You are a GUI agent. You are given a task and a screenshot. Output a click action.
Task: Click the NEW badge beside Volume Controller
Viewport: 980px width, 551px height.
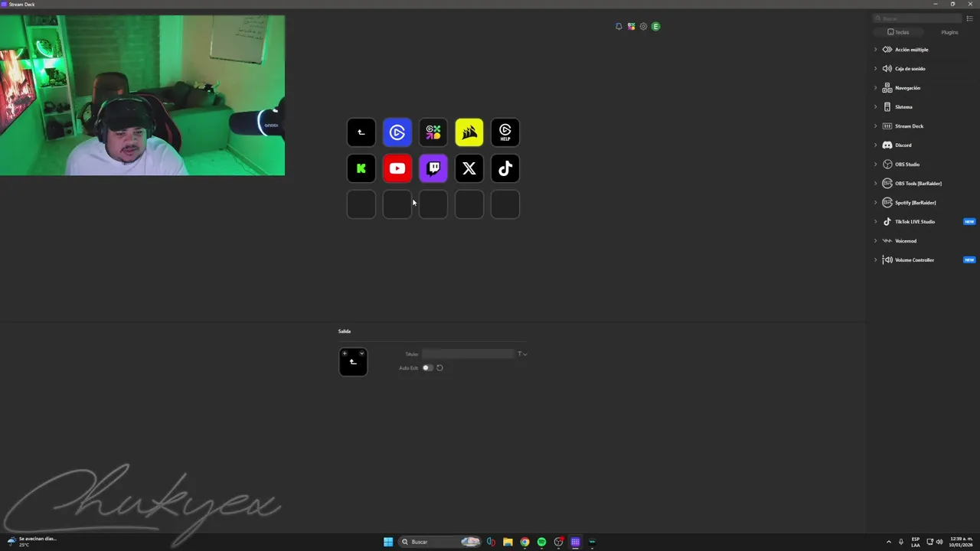point(969,259)
